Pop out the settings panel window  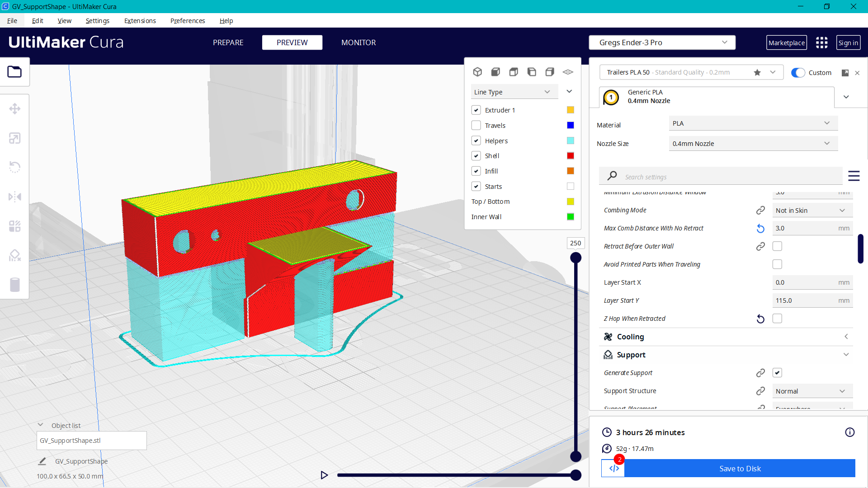point(845,73)
